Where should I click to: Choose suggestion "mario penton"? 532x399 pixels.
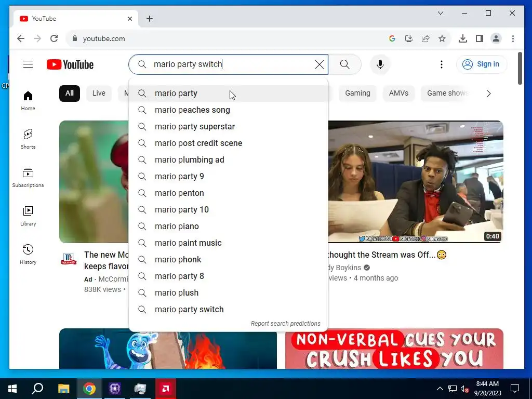pyautogui.click(x=229, y=193)
